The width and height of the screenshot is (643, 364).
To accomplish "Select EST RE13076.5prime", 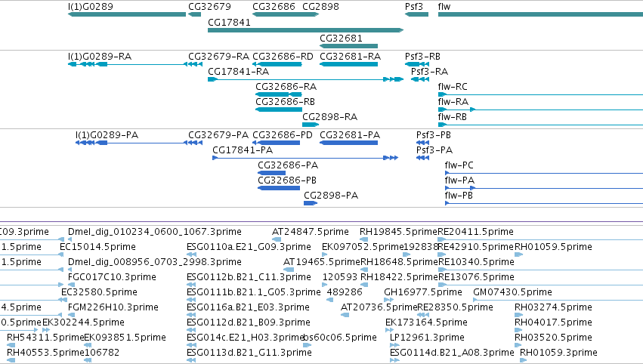I will (x=476, y=277).
